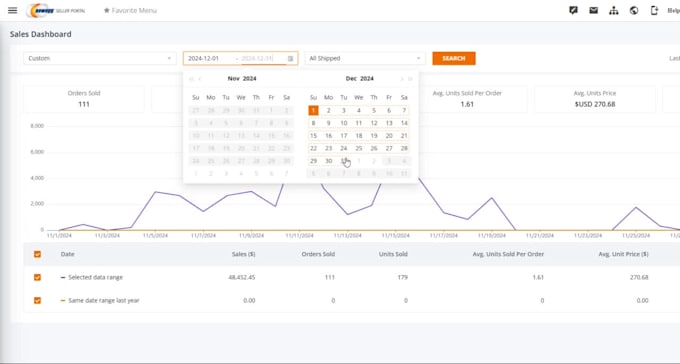Image resolution: width=680 pixels, height=364 pixels.
Task: Click the Avg. Units Price $USD 270.68 card
Action: click(595, 99)
